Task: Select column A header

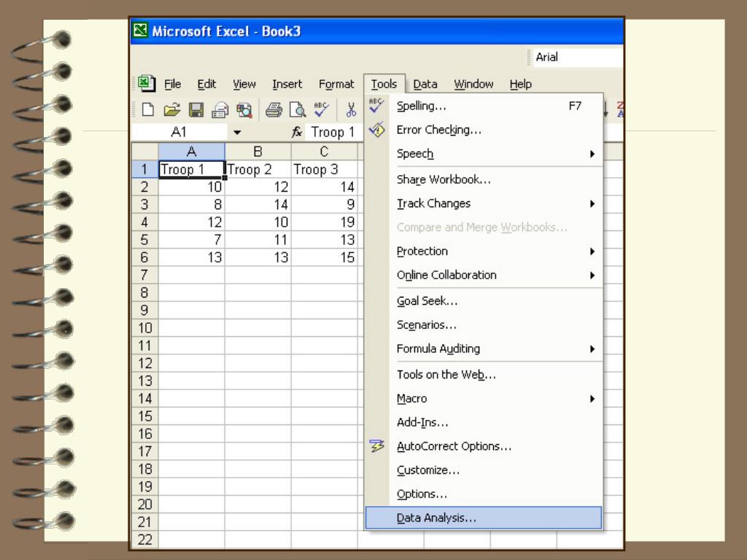Action: pos(192,152)
